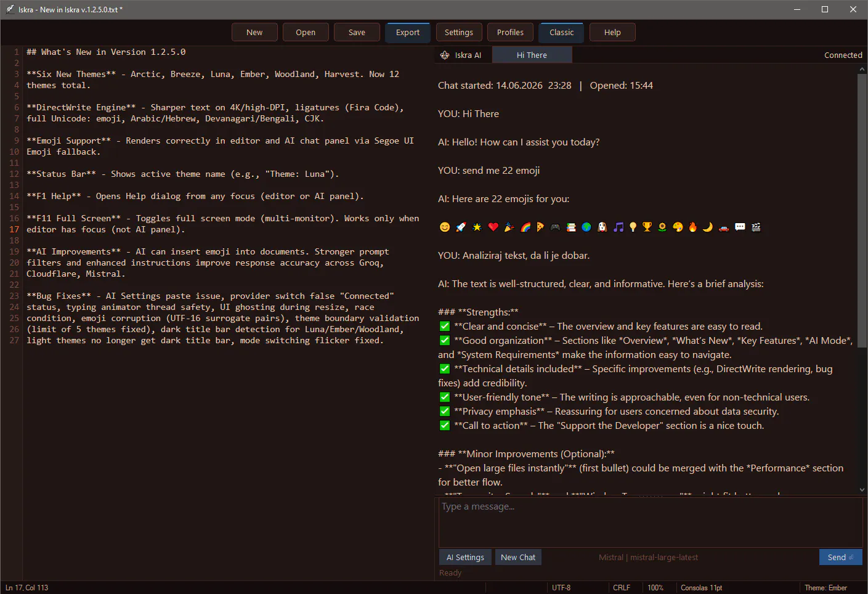Click the green check beside 'Good organization'
This screenshot has width=868, height=594.
coord(445,340)
